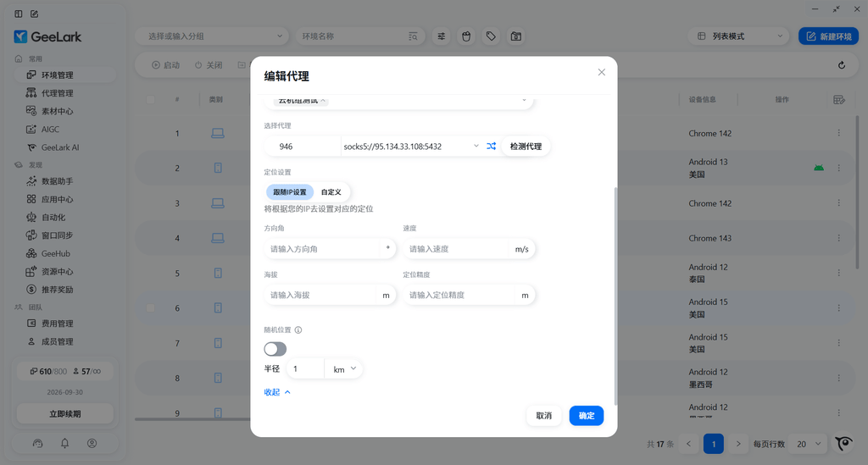Viewport: 868px width, 465px height.
Task: Select 自定义 location option
Action: [331, 192]
